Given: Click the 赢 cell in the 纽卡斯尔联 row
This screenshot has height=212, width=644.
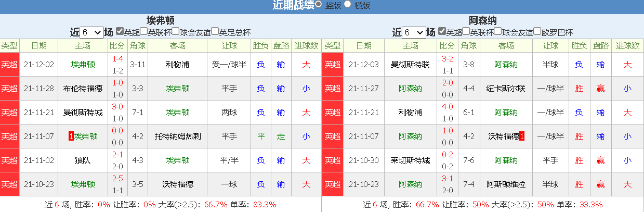Looking at the screenshot, I should click(x=600, y=89).
